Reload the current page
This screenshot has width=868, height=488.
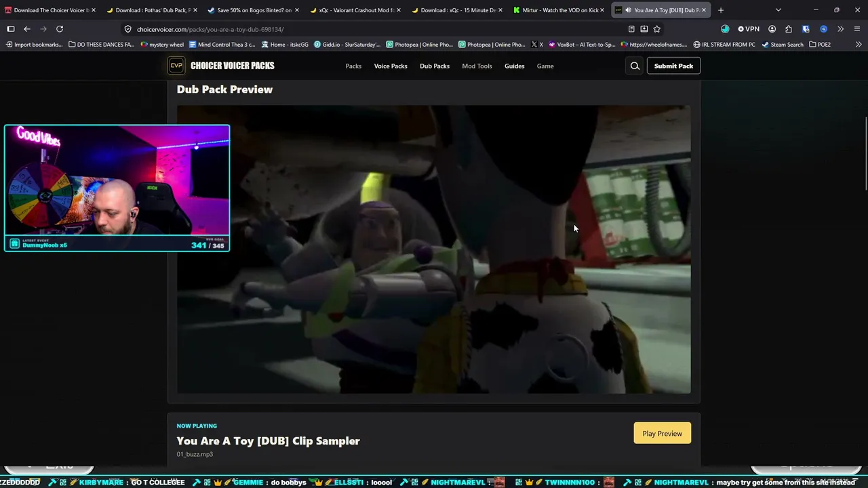(x=60, y=29)
